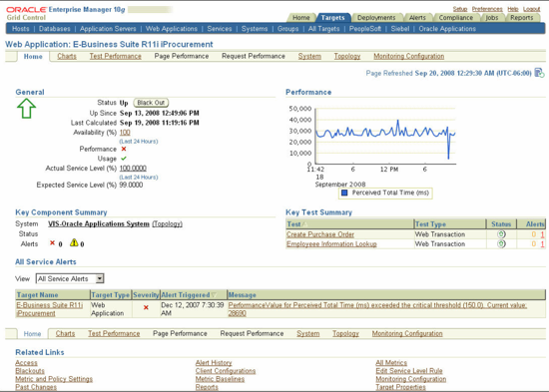Select the Targets main tab
The height and width of the screenshot is (392, 549).
(x=332, y=18)
